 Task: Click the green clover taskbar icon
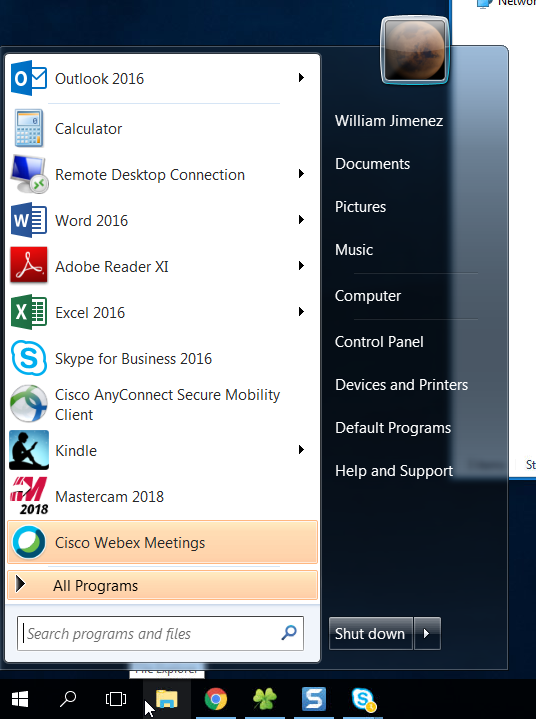pyautogui.click(x=265, y=699)
